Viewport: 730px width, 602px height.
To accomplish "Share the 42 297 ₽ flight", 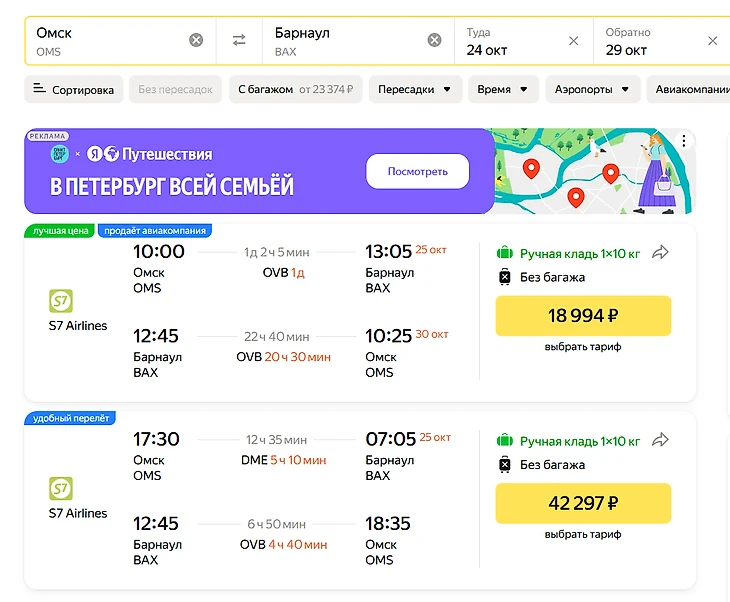I will [x=660, y=439].
